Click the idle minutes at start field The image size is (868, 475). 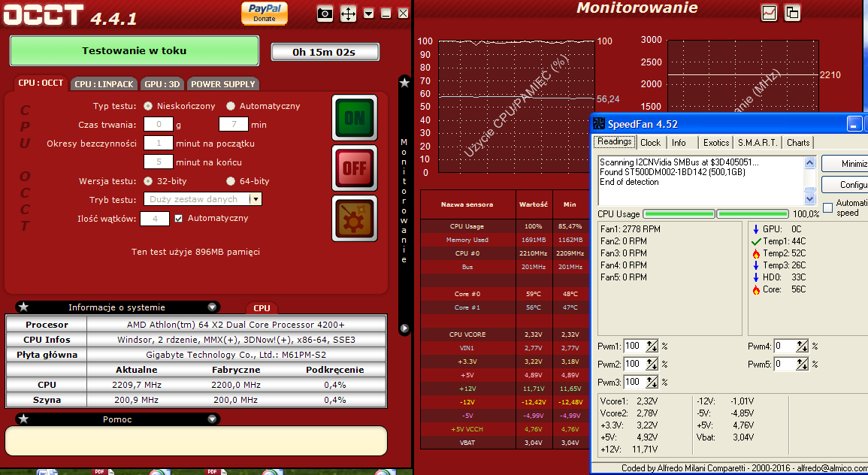tap(159, 144)
